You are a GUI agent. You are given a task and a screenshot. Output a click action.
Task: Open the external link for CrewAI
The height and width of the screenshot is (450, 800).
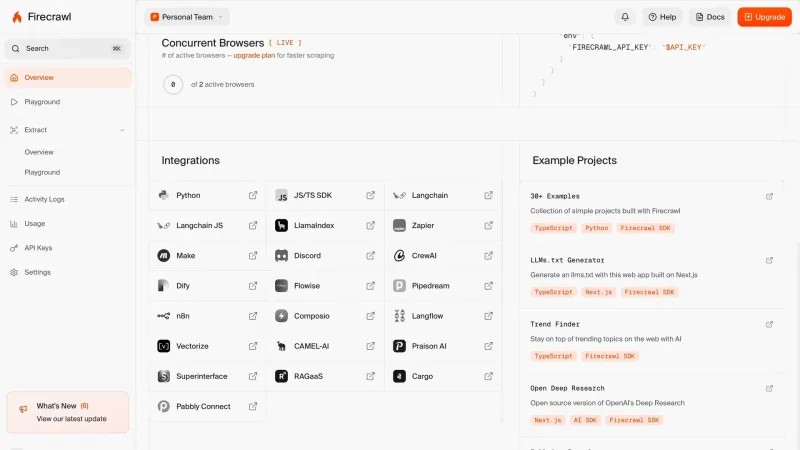[x=488, y=256]
